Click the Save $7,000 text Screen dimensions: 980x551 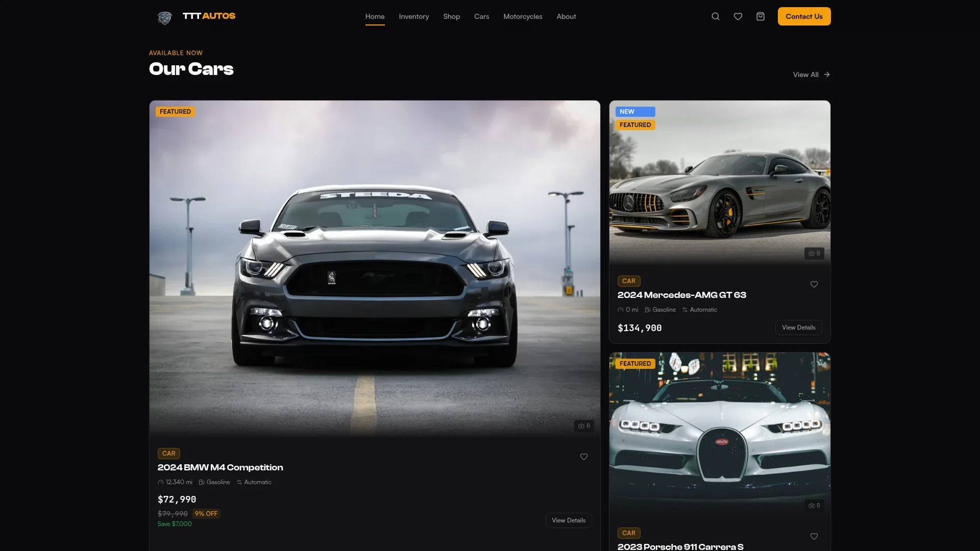point(175,524)
